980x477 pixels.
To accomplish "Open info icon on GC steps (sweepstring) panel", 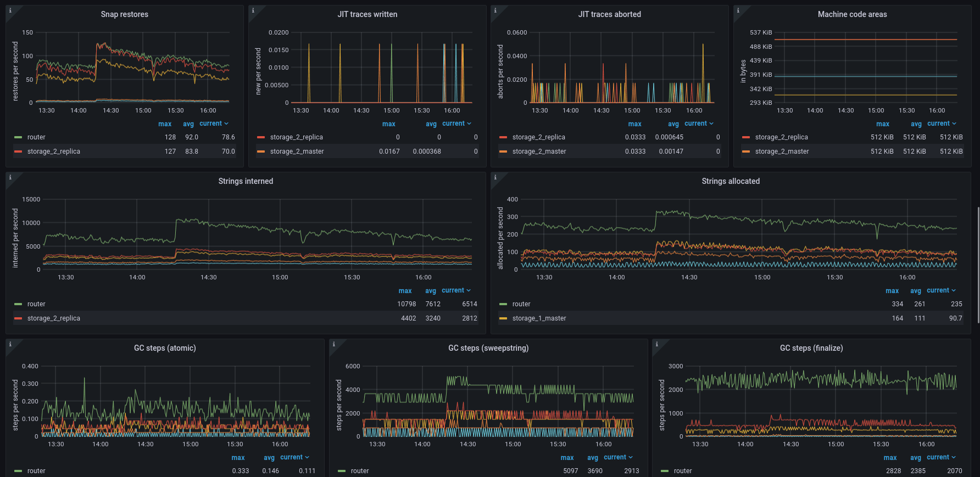I will [334, 344].
